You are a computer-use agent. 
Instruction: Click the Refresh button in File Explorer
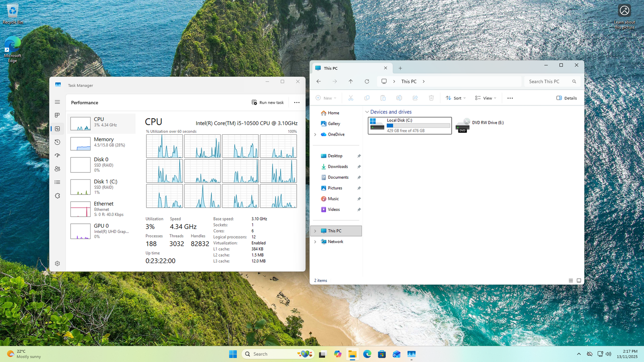pyautogui.click(x=367, y=81)
